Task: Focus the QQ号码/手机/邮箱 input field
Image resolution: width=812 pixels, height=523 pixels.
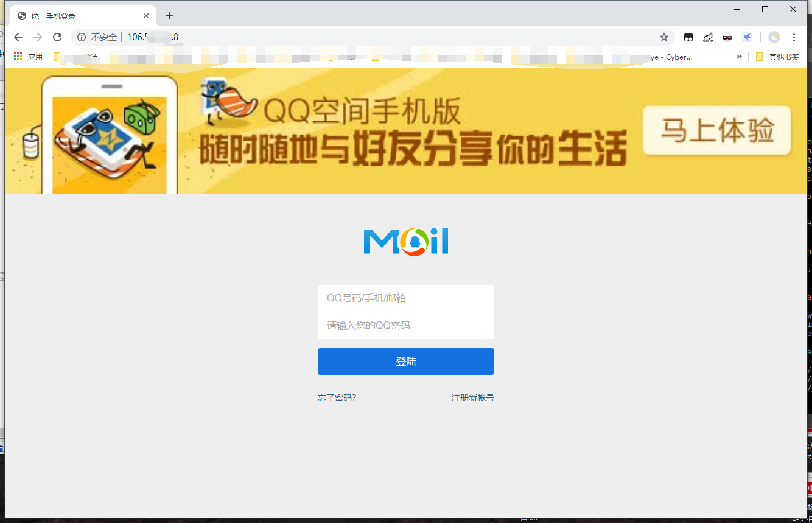Action: click(406, 298)
